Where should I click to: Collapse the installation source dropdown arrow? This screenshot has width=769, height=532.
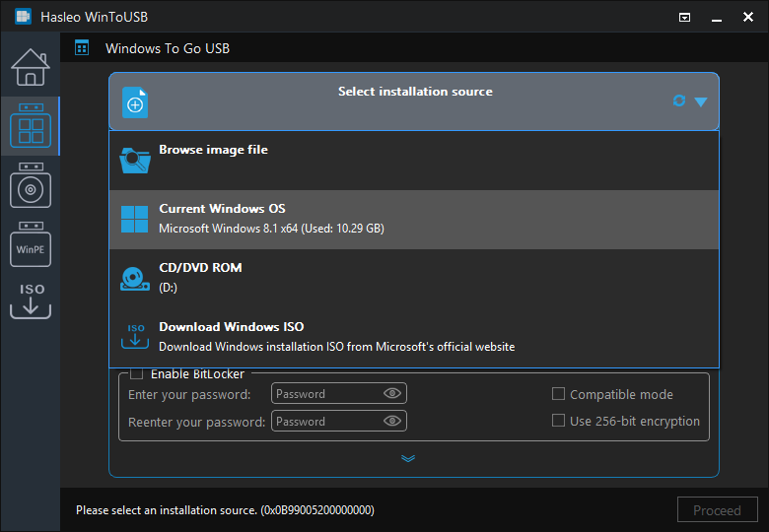tap(701, 101)
